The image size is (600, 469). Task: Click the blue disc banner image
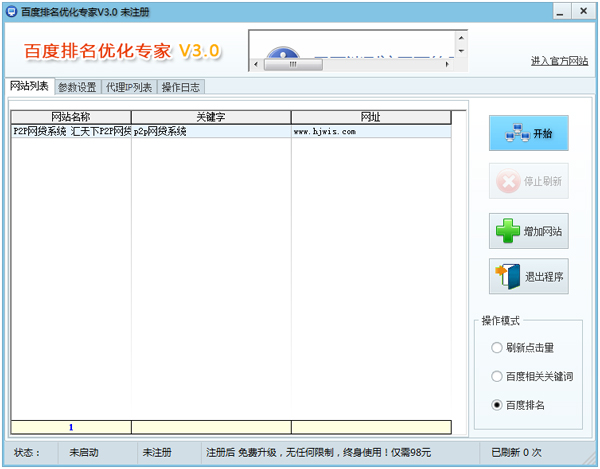(283, 52)
